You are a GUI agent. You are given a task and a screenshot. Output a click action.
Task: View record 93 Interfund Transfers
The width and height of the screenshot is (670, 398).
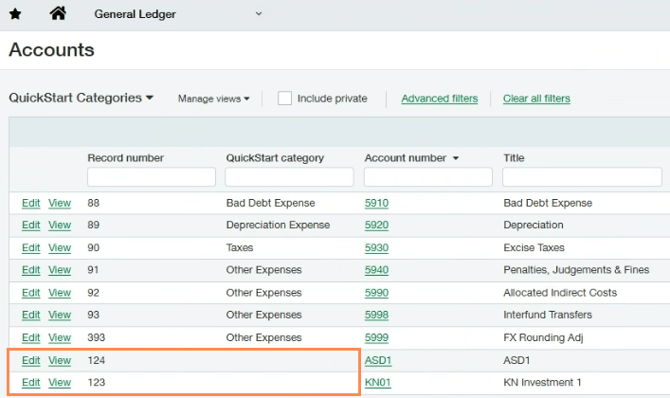click(x=59, y=315)
